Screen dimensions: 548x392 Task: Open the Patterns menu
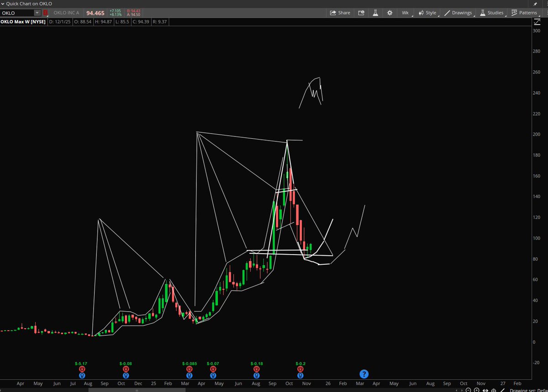pos(525,12)
